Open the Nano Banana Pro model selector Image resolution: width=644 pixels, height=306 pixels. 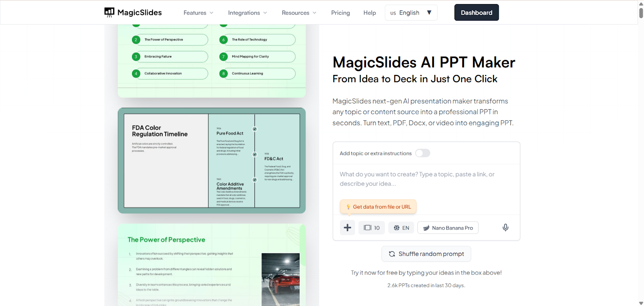click(448, 228)
